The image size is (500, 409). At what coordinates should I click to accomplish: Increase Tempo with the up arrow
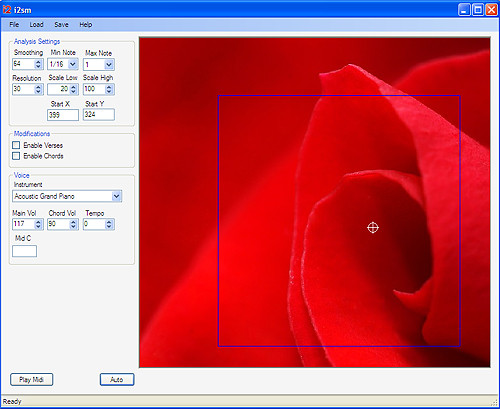[109, 222]
